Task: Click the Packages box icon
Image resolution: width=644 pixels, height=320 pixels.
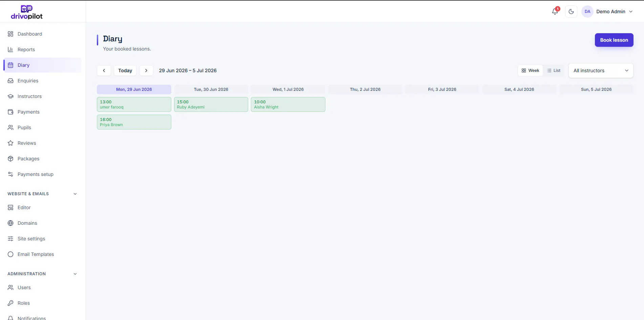Action: [10, 159]
